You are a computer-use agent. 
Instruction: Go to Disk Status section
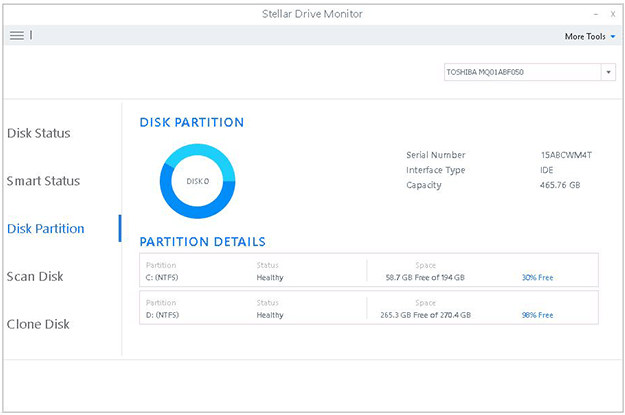point(39,133)
